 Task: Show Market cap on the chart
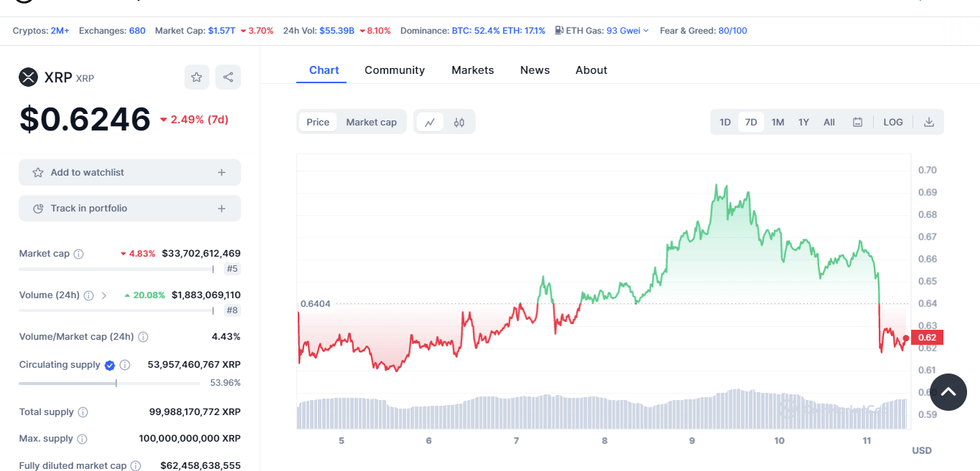tap(372, 122)
